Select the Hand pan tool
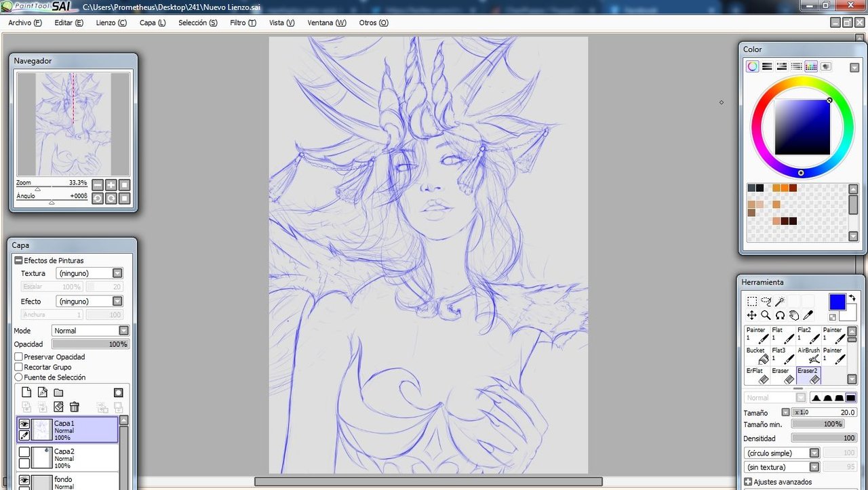 (x=793, y=315)
